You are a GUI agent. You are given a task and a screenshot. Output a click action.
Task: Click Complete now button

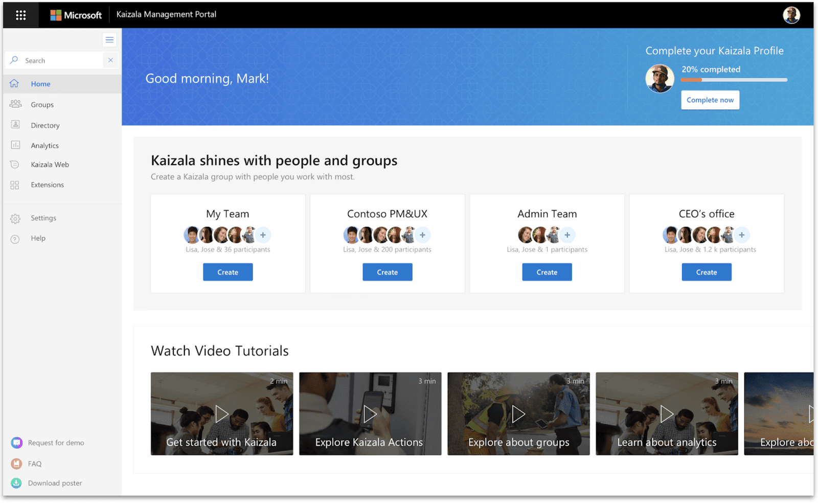[x=710, y=100]
